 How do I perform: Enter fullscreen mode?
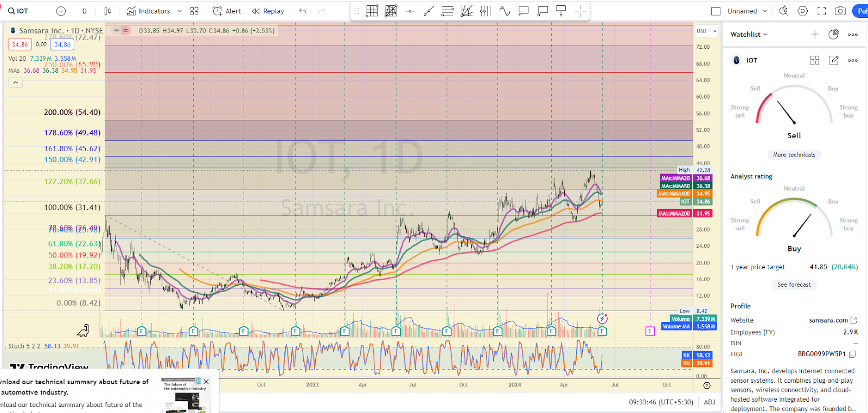pos(822,11)
